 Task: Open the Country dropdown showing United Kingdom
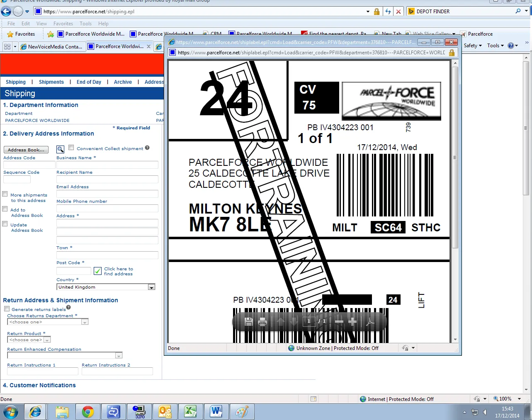coord(106,287)
